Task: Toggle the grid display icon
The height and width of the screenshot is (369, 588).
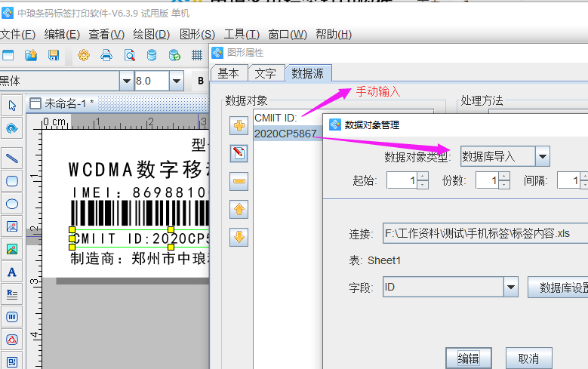Action: coord(197,55)
